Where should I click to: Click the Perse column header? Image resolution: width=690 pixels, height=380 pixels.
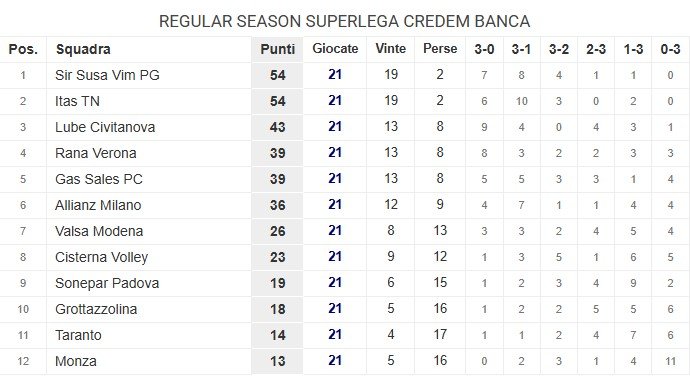click(440, 48)
